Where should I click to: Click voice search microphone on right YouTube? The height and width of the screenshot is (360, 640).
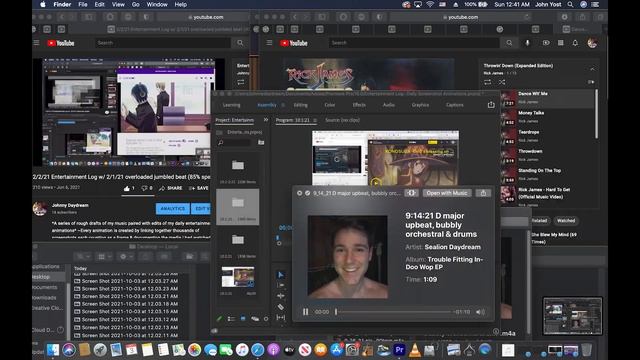tap(527, 43)
